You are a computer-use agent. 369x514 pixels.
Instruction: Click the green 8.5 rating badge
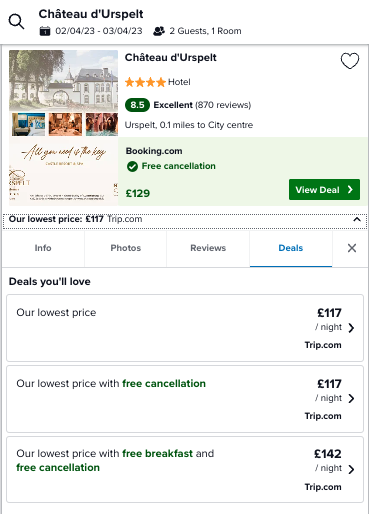coord(137,105)
